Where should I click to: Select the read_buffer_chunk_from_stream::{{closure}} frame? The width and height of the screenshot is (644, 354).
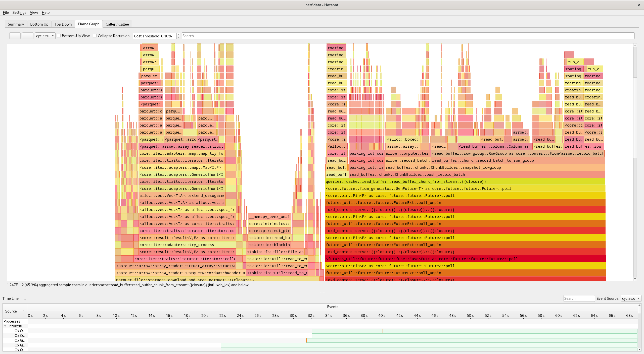point(465,182)
